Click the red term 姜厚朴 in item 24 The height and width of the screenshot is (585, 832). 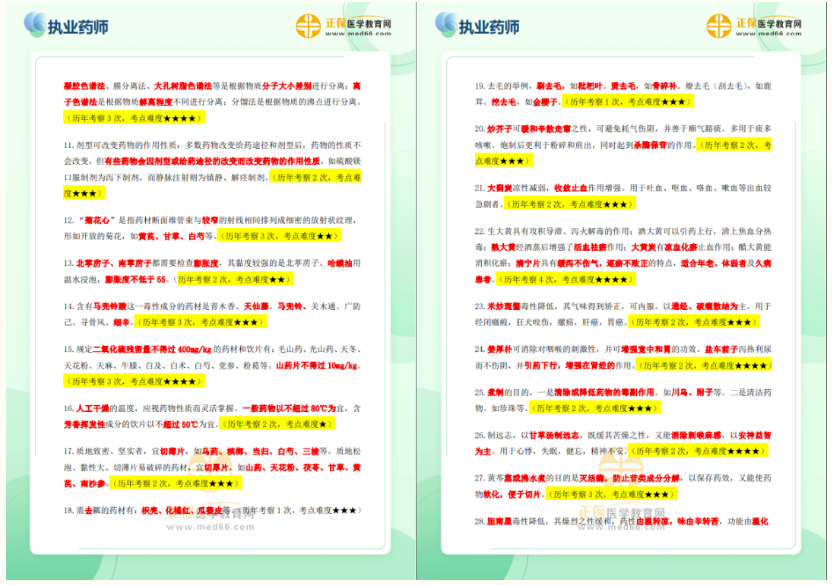[500, 349]
